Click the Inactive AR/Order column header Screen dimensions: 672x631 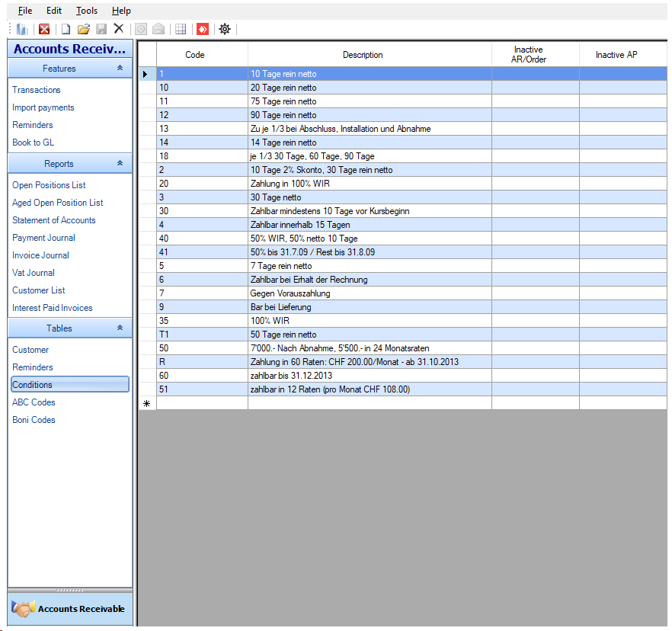536,54
